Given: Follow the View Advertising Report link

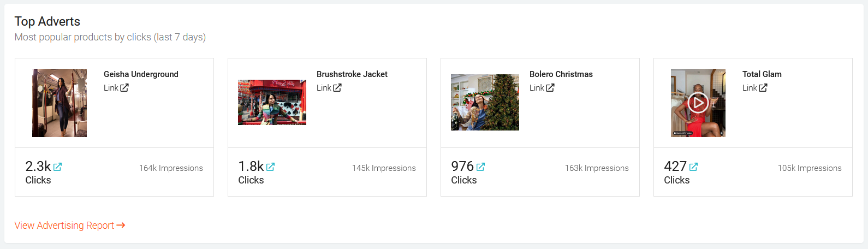Looking at the screenshot, I should pos(64,226).
